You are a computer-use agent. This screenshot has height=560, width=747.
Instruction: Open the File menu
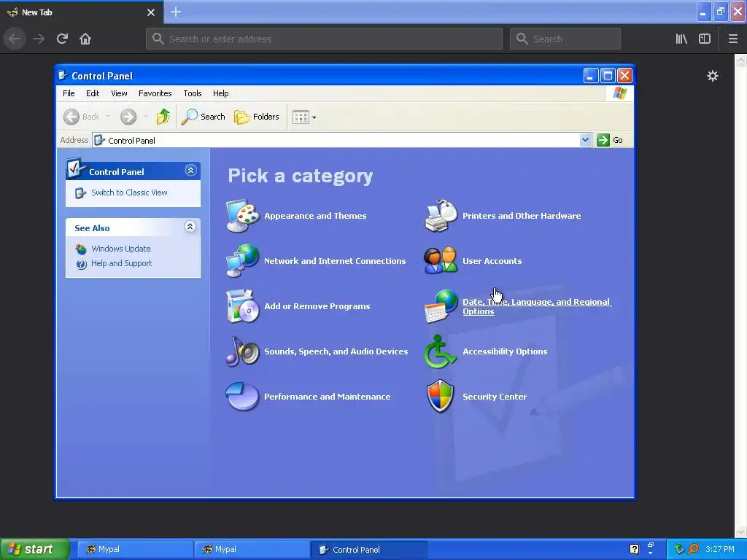tap(69, 93)
